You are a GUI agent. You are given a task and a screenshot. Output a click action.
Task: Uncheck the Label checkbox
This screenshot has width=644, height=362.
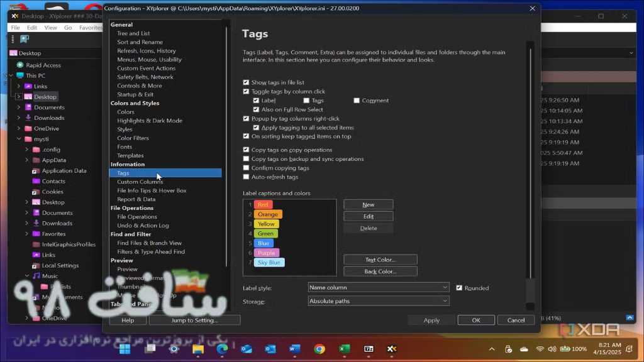point(257,101)
